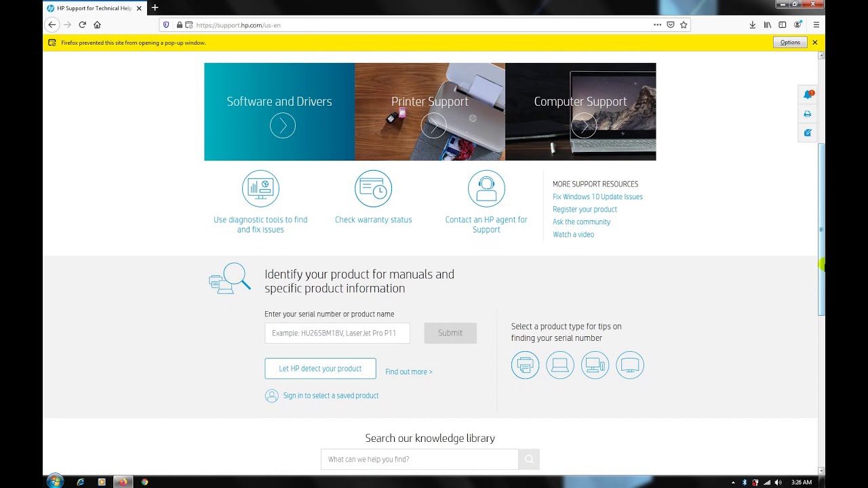Open pop-up blocker Options button

tap(790, 43)
